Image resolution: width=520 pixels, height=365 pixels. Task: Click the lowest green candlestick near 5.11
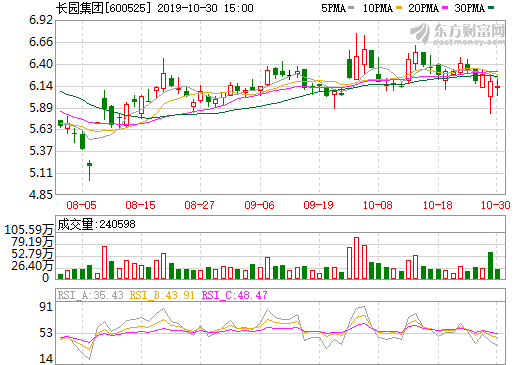(x=89, y=170)
